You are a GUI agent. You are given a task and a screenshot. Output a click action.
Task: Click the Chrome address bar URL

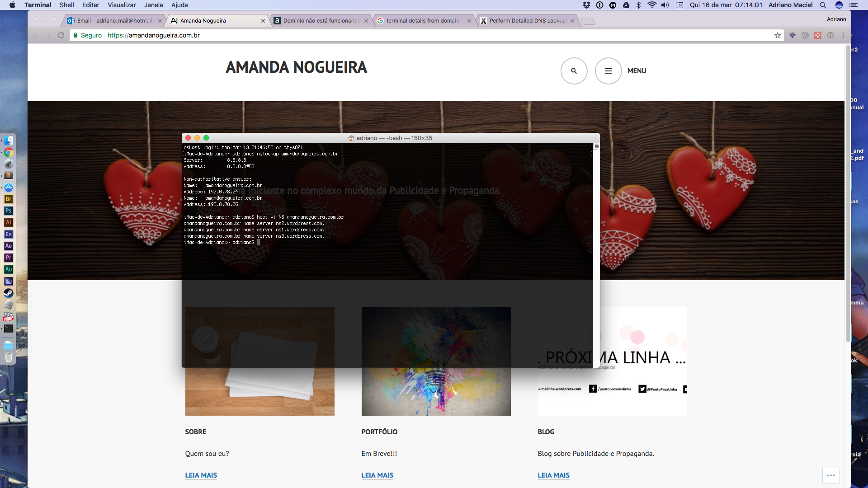point(154,35)
